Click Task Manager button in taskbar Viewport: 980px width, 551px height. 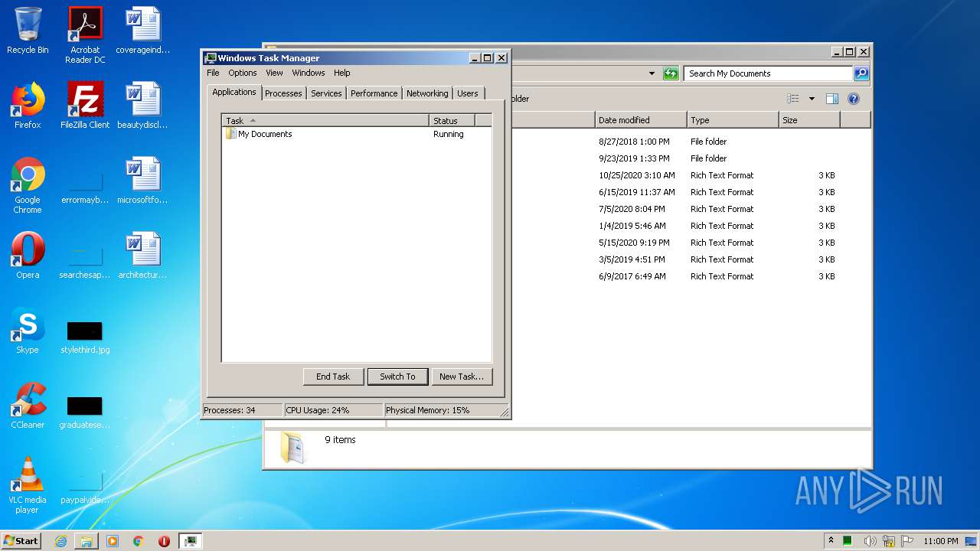point(191,541)
